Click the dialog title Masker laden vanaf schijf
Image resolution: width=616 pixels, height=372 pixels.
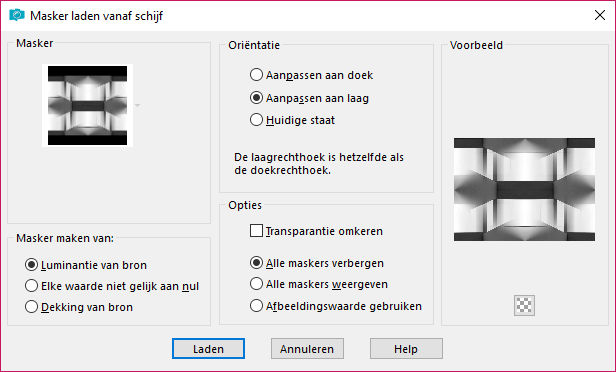pyautogui.click(x=96, y=16)
